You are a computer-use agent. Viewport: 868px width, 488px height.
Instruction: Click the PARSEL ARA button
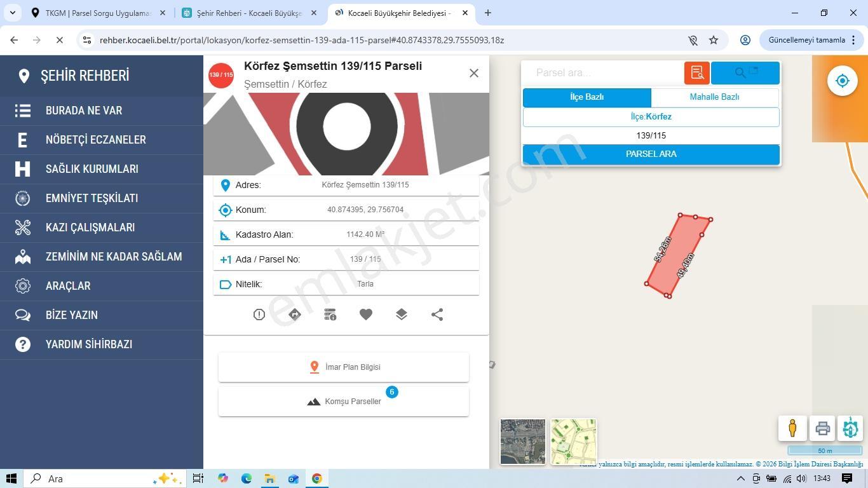(x=651, y=154)
